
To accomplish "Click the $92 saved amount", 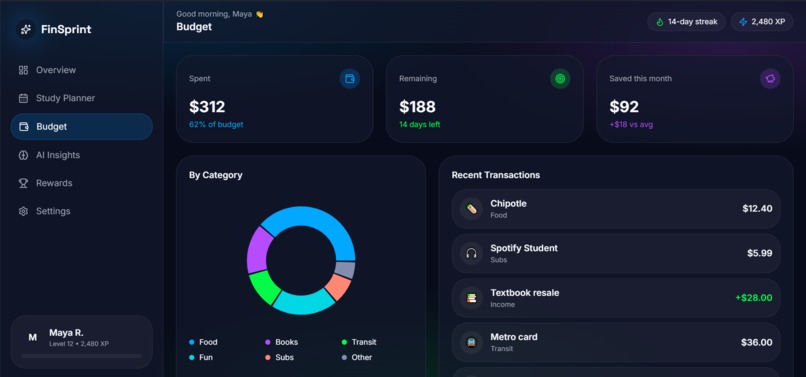I will coord(624,107).
